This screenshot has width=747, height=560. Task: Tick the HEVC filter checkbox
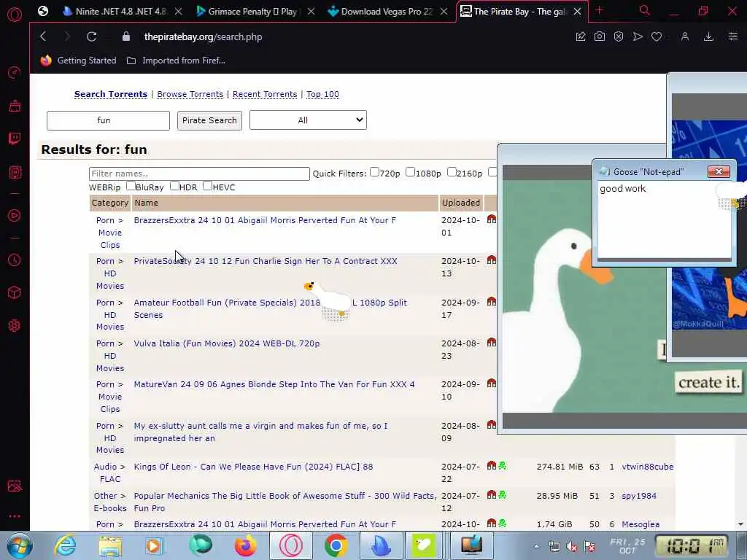207,186
